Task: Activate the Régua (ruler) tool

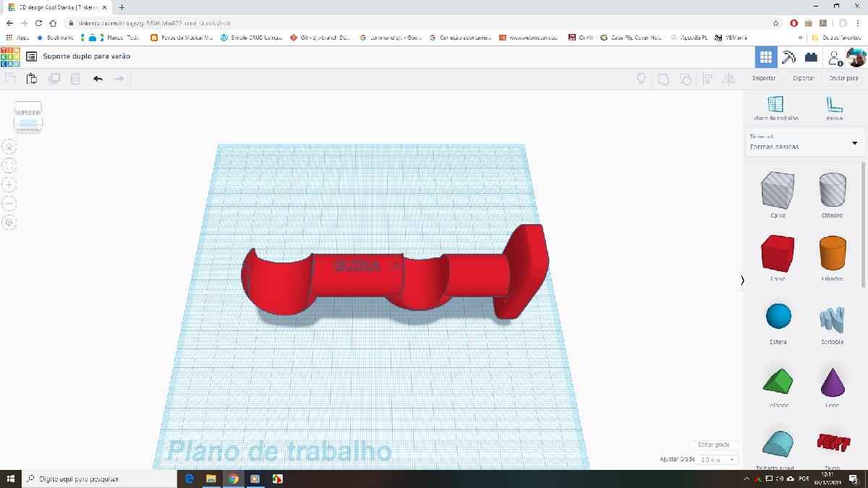Action: coord(833,105)
